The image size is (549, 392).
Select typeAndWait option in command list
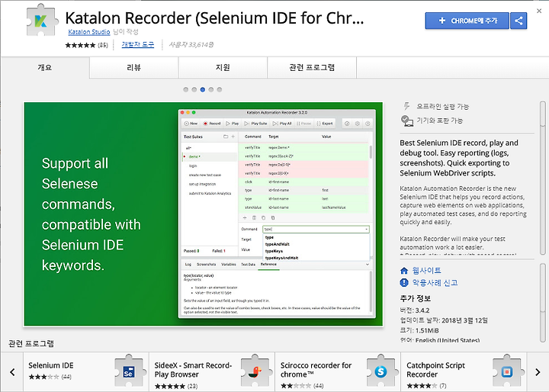point(278,244)
